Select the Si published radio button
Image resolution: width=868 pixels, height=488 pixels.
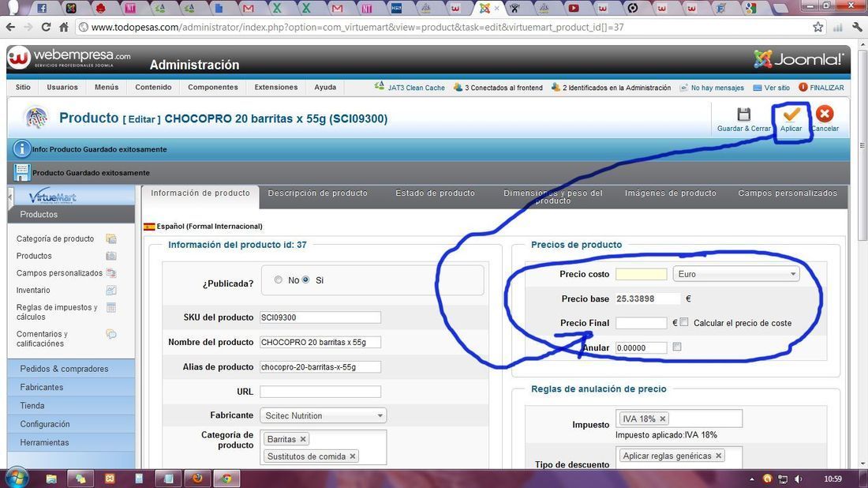tap(305, 280)
